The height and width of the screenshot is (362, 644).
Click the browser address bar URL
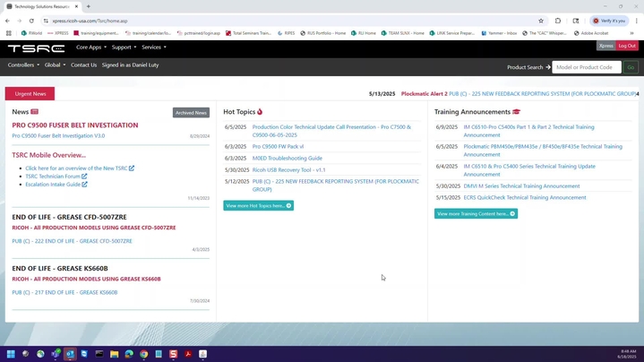[90, 21]
